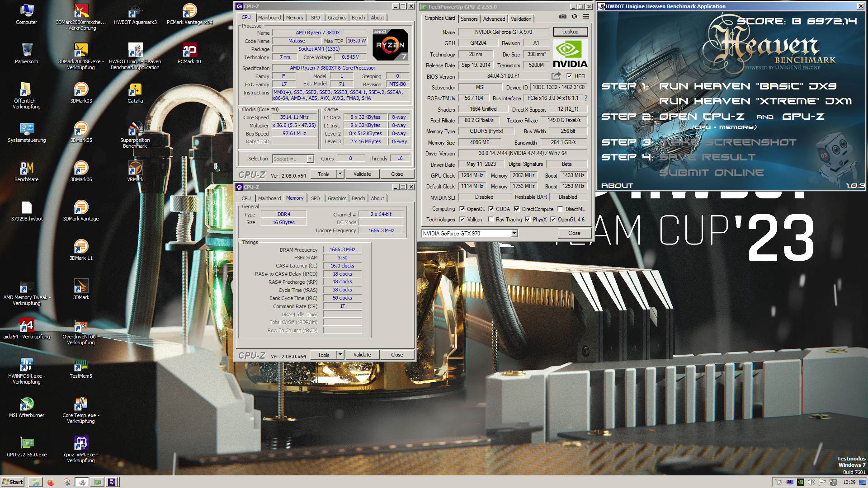Open GPU-Z.2.55.0.exe desktop icon
This screenshot has height=488, width=868.
[x=27, y=446]
